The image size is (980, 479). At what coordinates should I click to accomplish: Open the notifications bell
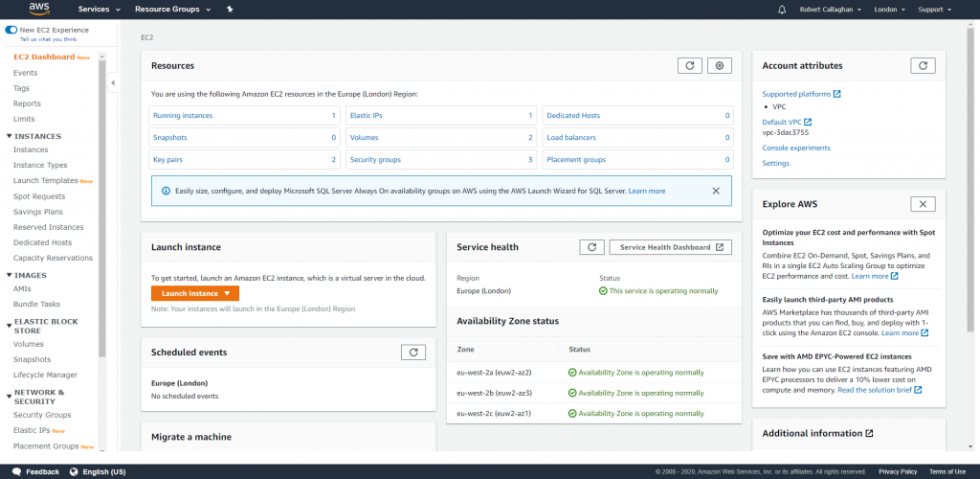pyautogui.click(x=781, y=10)
